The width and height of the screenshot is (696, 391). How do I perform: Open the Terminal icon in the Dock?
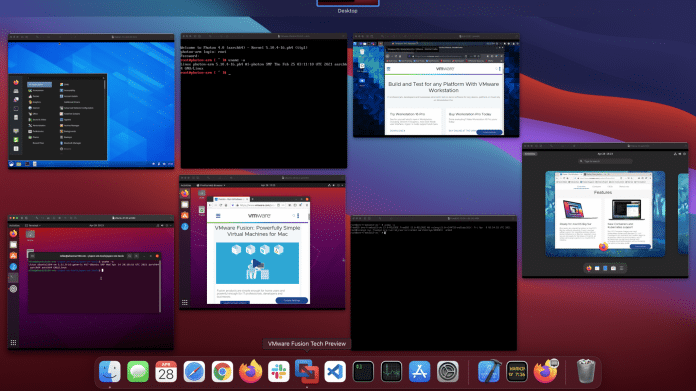pyautogui.click(x=363, y=371)
